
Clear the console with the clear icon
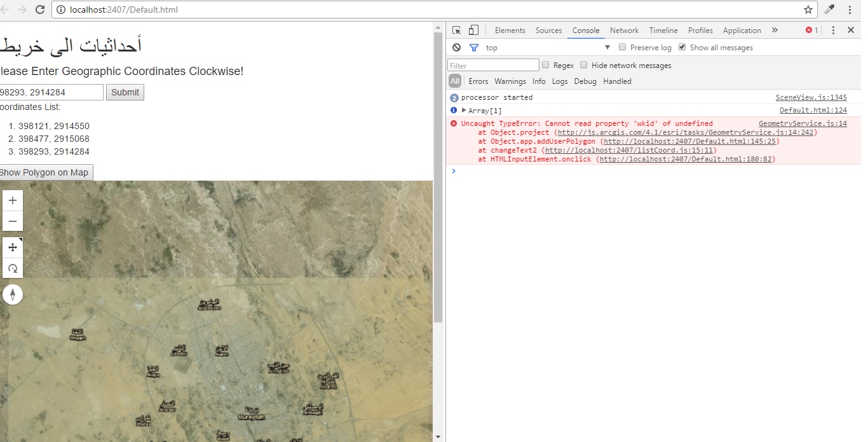[x=456, y=48]
